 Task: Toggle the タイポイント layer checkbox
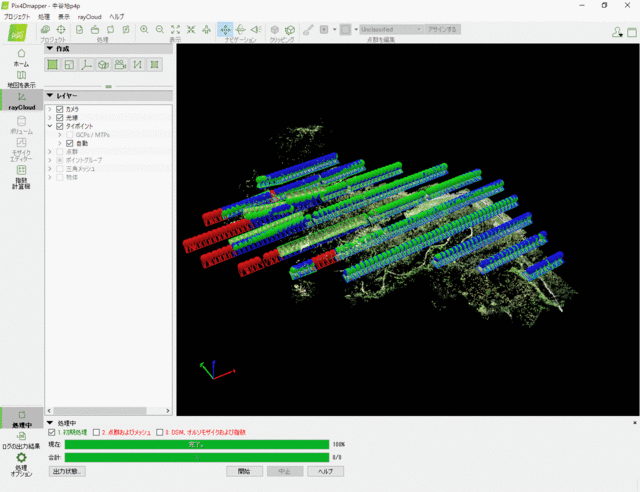tap(60, 126)
